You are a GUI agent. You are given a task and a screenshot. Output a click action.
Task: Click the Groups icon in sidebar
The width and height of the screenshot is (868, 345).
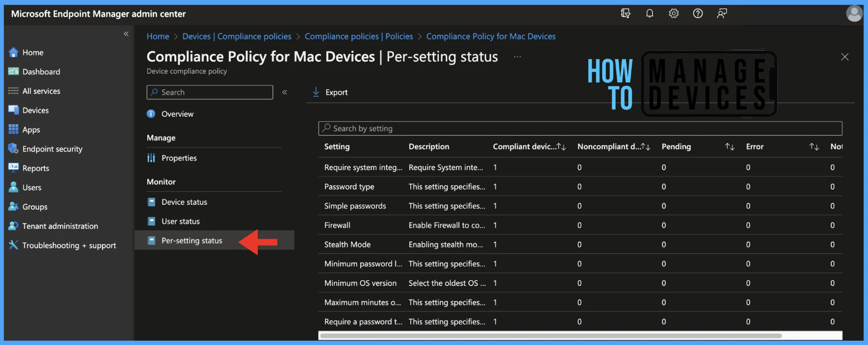pos(13,206)
